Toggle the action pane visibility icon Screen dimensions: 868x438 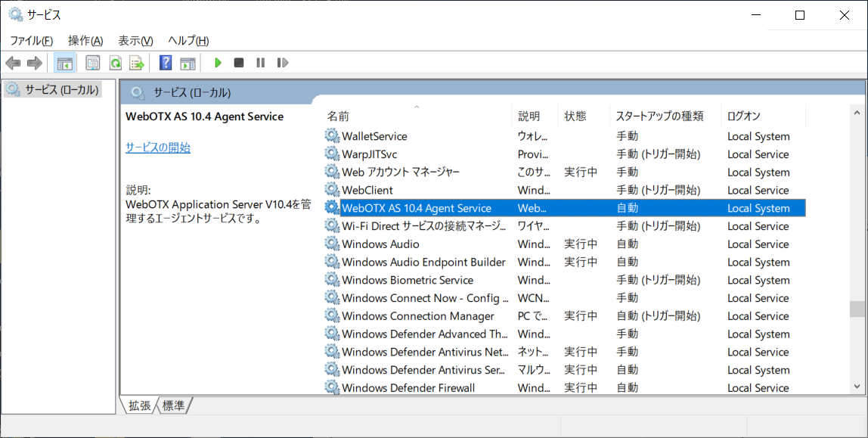pos(188,62)
